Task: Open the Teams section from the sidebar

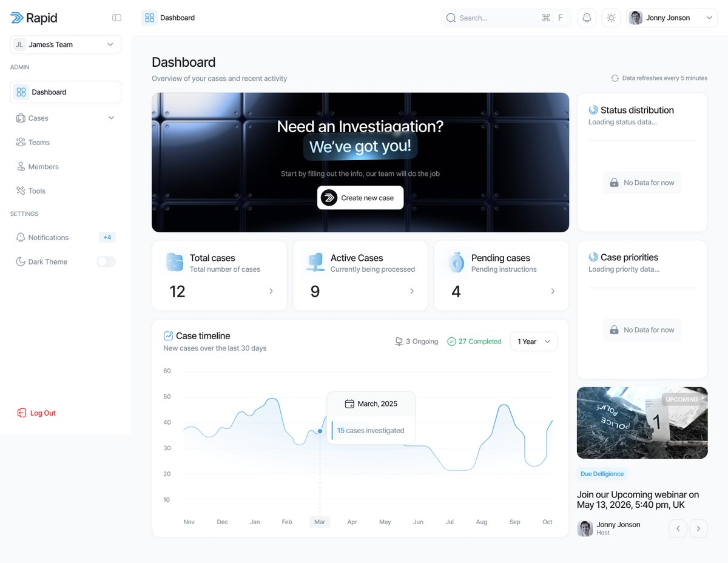Action: click(x=38, y=142)
